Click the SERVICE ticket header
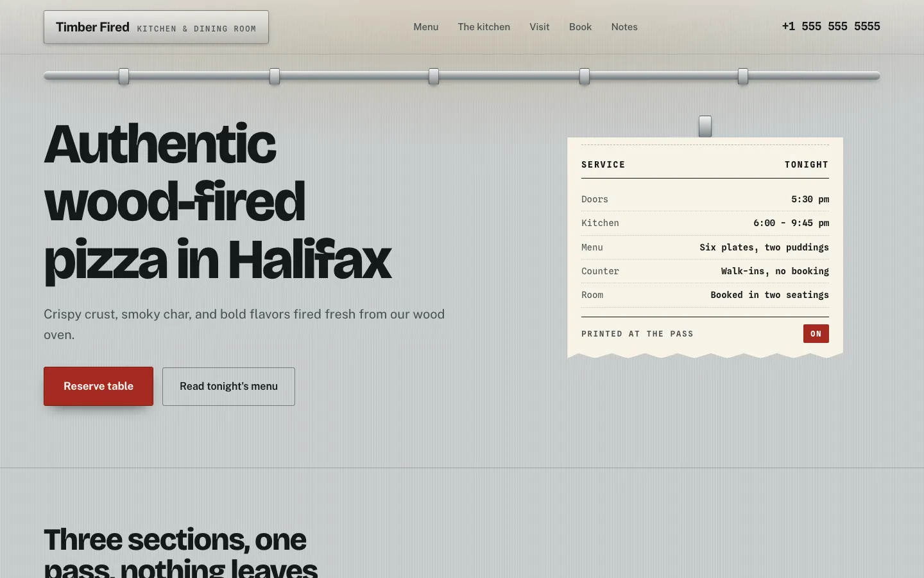 (x=603, y=164)
